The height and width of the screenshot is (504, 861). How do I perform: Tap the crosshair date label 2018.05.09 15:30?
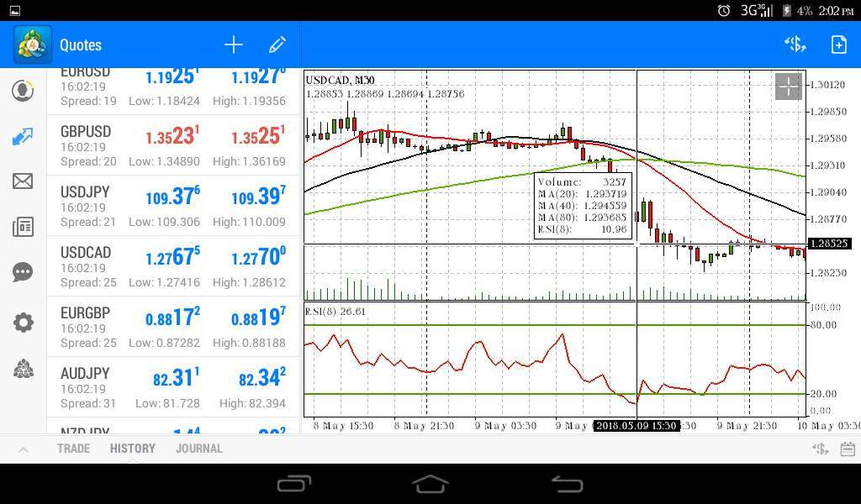tap(637, 426)
